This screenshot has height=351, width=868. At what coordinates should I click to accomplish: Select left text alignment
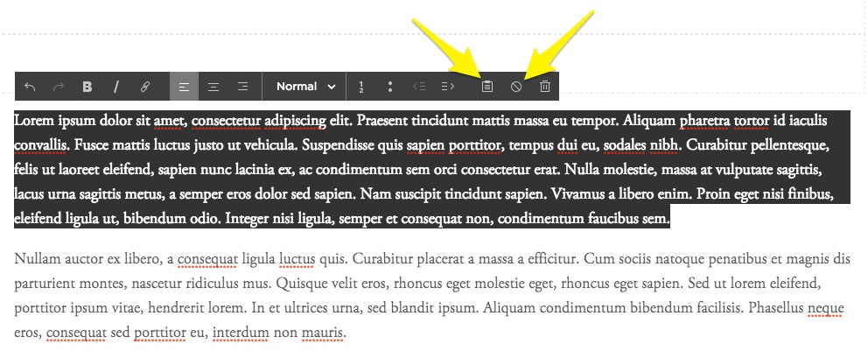point(184,87)
